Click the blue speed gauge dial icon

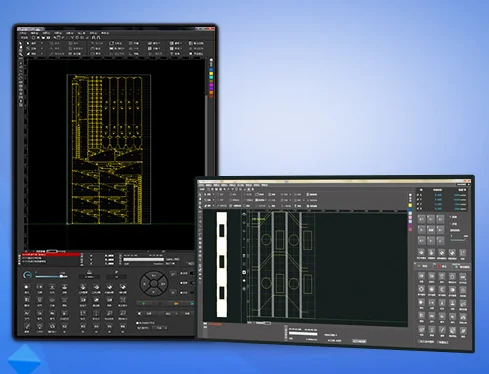point(28,275)
